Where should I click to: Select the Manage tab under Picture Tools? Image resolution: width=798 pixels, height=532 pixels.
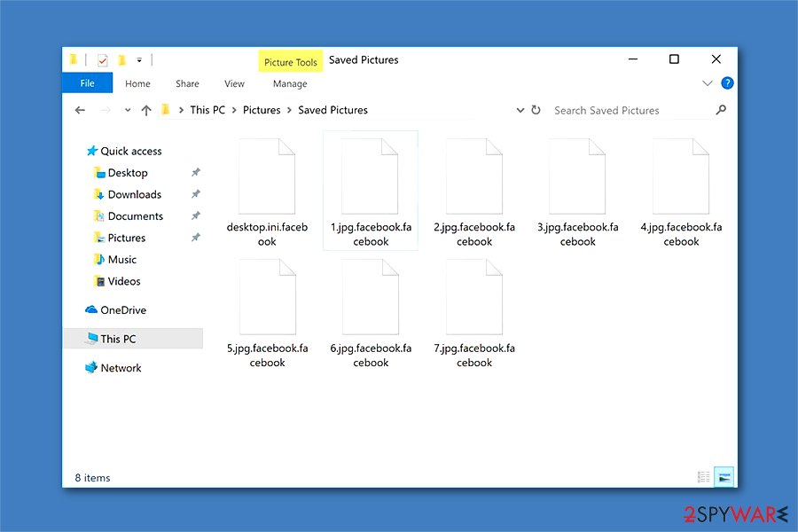[290, 83]
